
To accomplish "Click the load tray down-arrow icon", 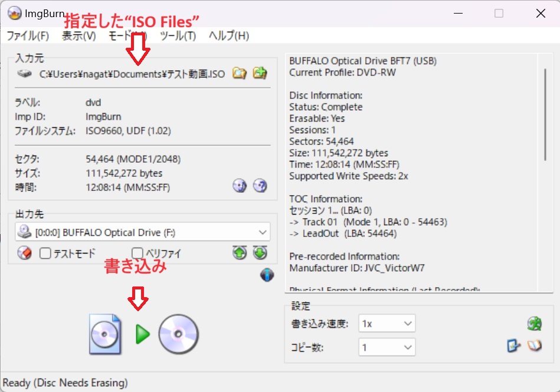I will click(x=260, y=253).
